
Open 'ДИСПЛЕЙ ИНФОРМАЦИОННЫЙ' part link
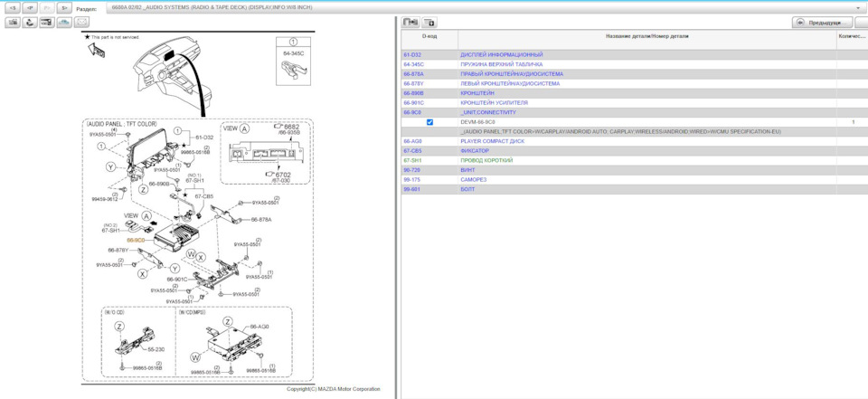point(502,55)
